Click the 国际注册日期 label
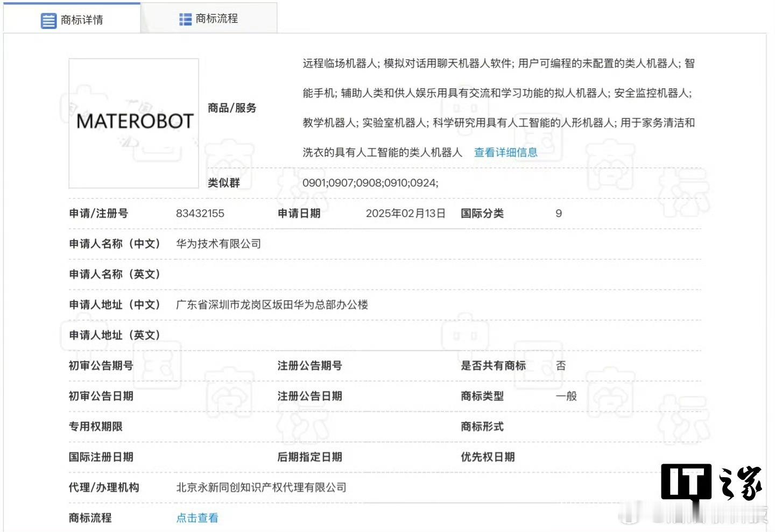The width and height of the screenshot is (775, 532). [101, 457]
